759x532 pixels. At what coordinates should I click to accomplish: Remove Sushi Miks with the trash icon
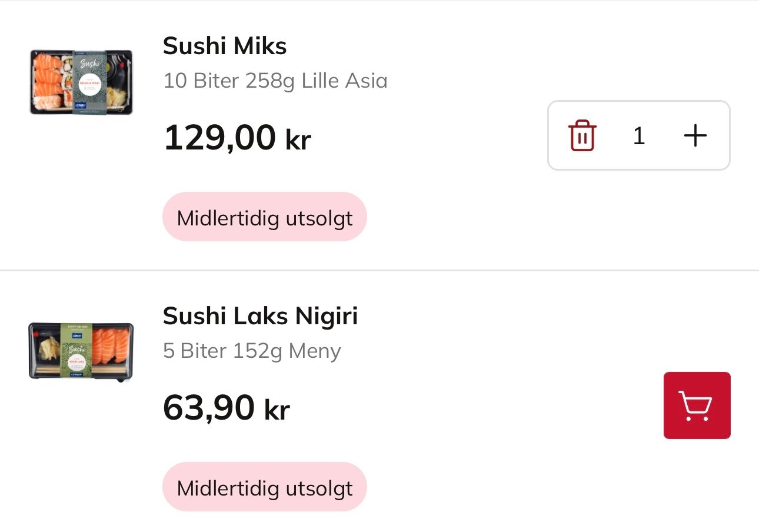[x=582, y=136]
